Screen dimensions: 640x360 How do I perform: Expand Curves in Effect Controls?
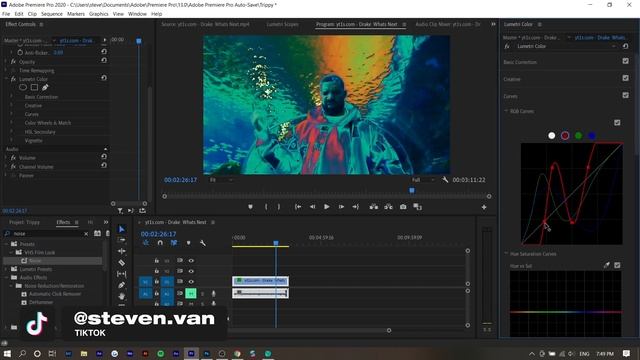[11, 114]
